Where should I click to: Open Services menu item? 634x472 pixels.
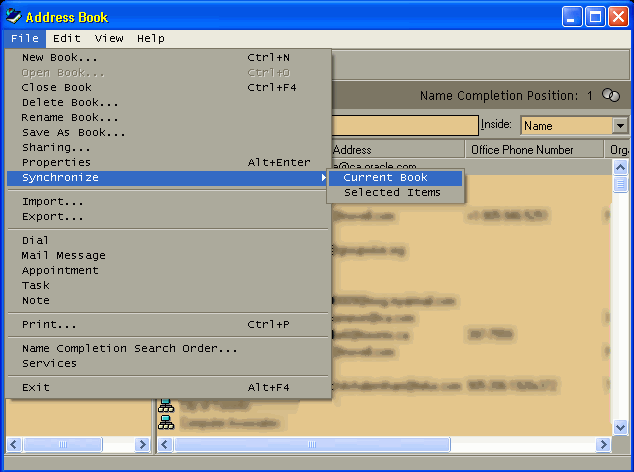click(168, 364)
